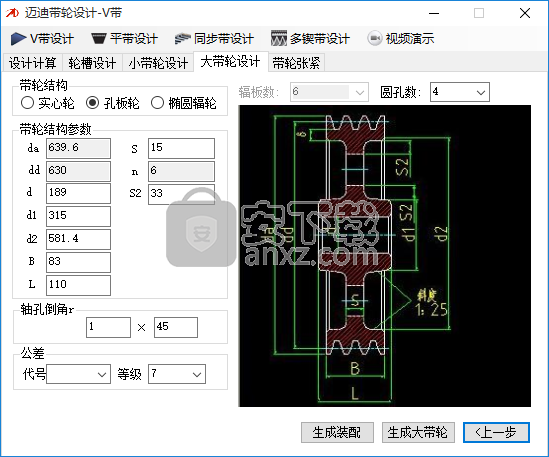This screenshot has width=549, height=457.
Task: Open the 平带设计 belt icon
Action: pos(98,39)
